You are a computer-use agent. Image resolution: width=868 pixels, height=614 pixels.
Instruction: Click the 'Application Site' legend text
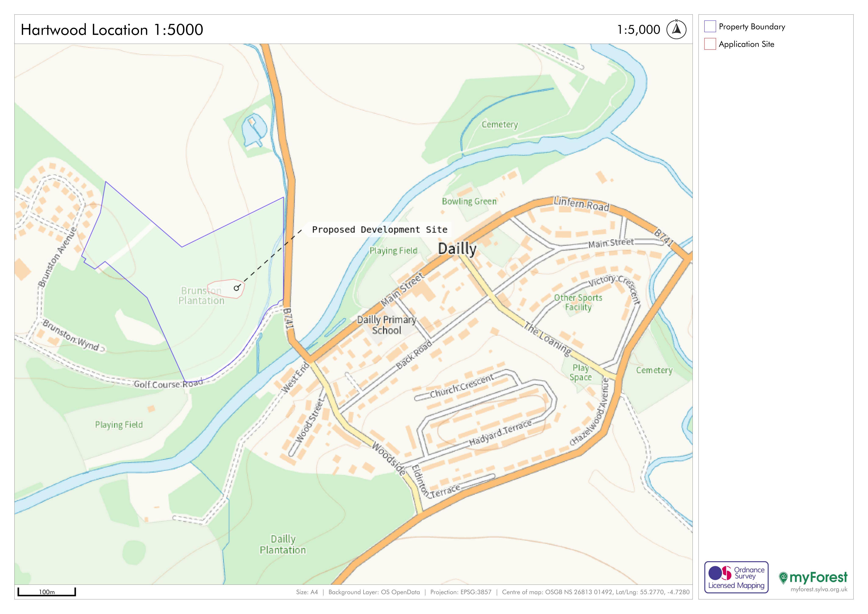click(746, 44)
